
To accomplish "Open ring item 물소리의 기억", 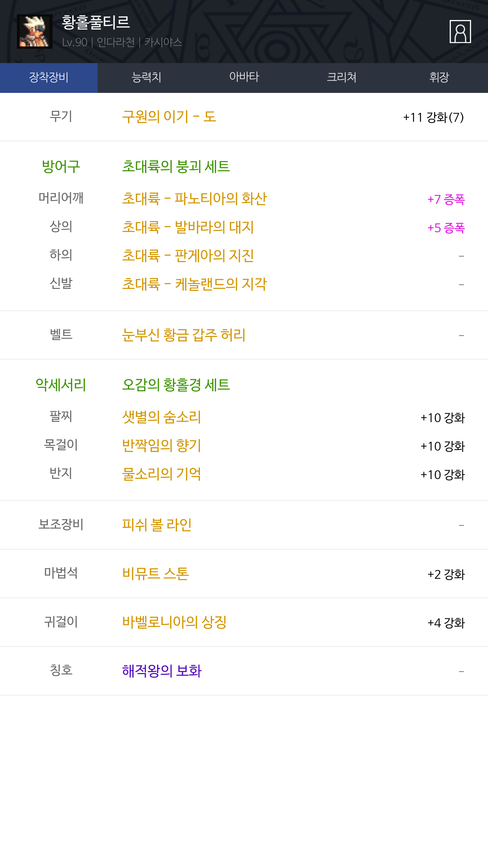I will coord(161,474).
